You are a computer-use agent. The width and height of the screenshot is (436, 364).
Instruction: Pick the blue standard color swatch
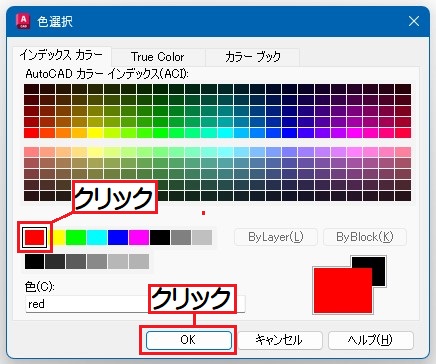(118, 237)
